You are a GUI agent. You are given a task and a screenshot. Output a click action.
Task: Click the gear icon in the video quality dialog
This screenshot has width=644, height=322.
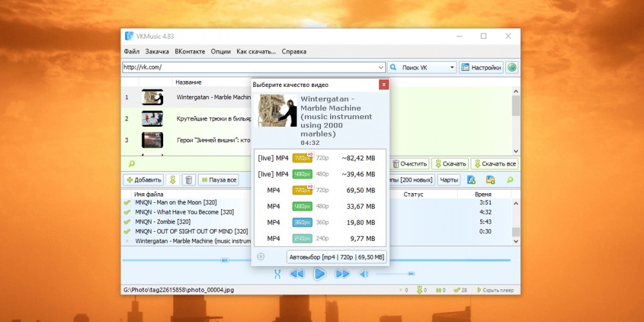pos(261,257)
